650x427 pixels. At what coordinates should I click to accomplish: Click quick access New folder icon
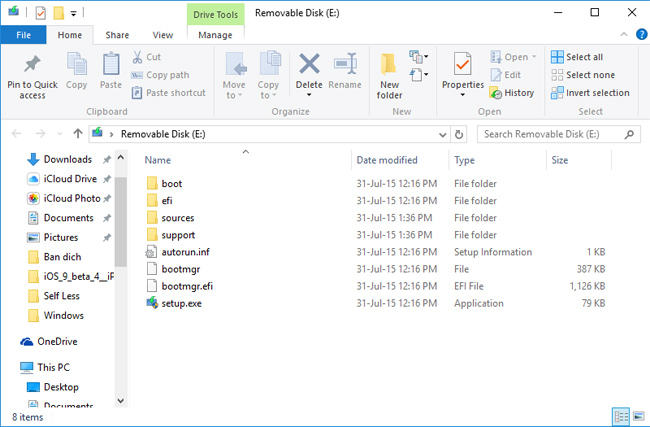coord(58,13)
